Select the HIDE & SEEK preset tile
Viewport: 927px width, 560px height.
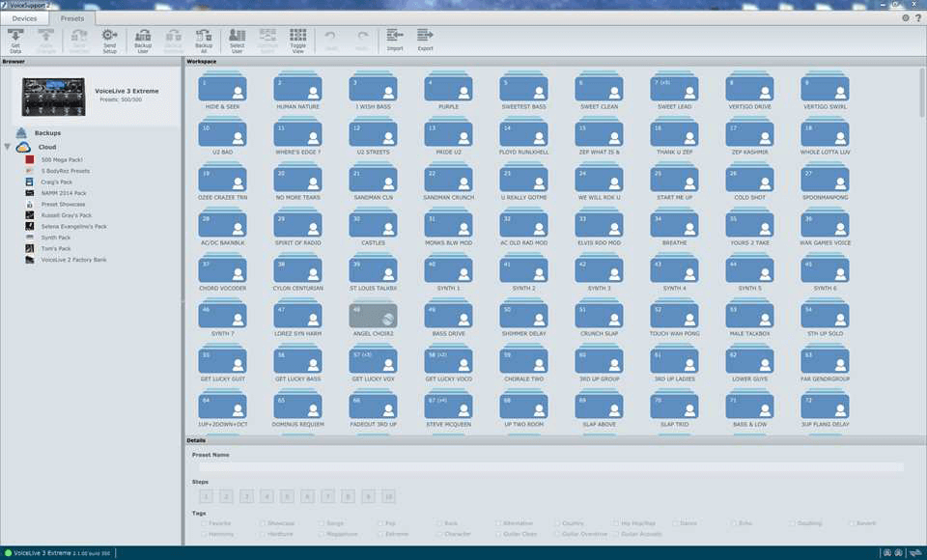pyautogui.click(x=222, y=91)
